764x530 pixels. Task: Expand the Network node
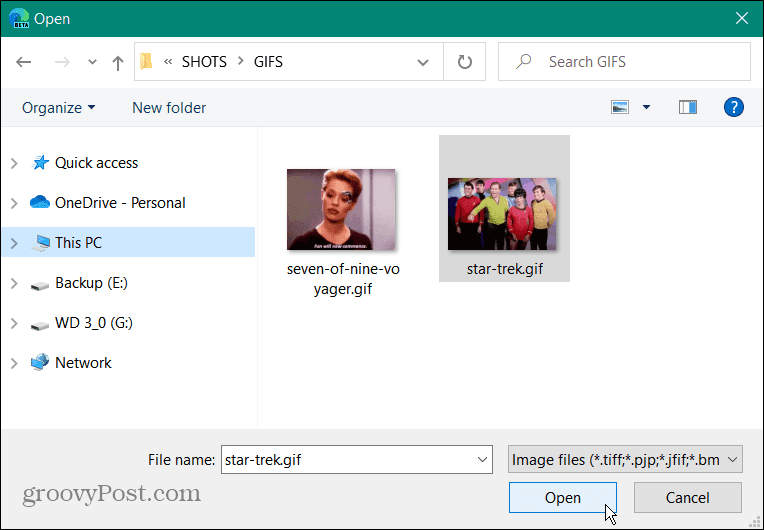(14, 363)
